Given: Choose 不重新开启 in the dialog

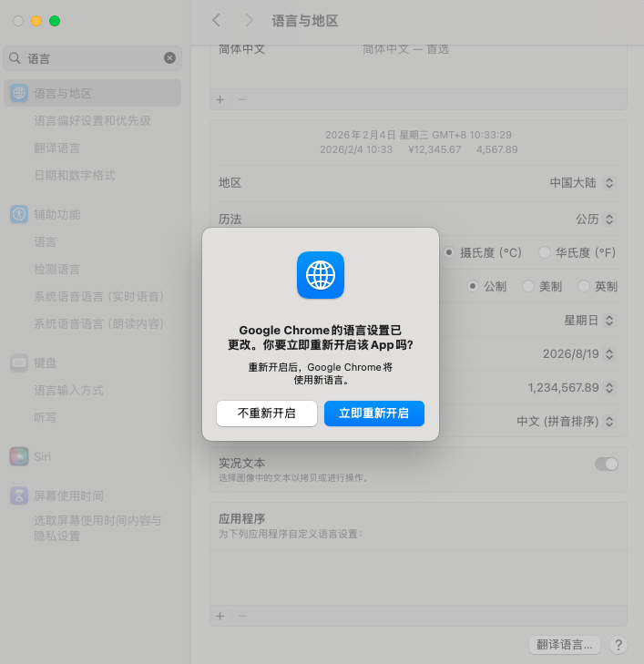Looking at the screenshot, I should click(x=266, y=414).
